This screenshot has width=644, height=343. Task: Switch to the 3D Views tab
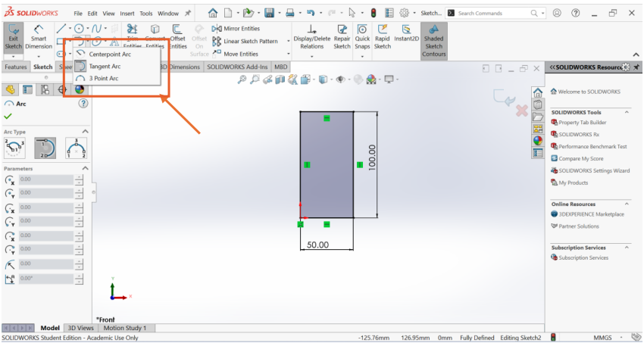tap(80, 328)
